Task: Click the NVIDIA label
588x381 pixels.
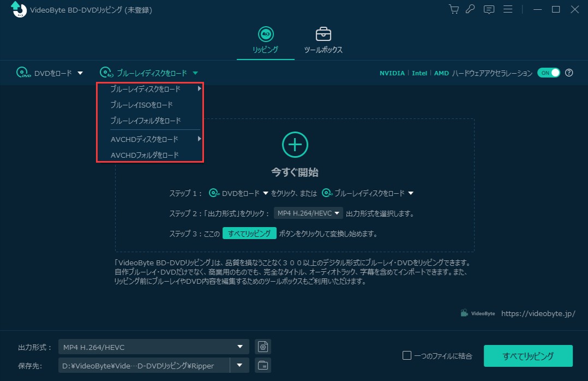Action: point(392,73)
